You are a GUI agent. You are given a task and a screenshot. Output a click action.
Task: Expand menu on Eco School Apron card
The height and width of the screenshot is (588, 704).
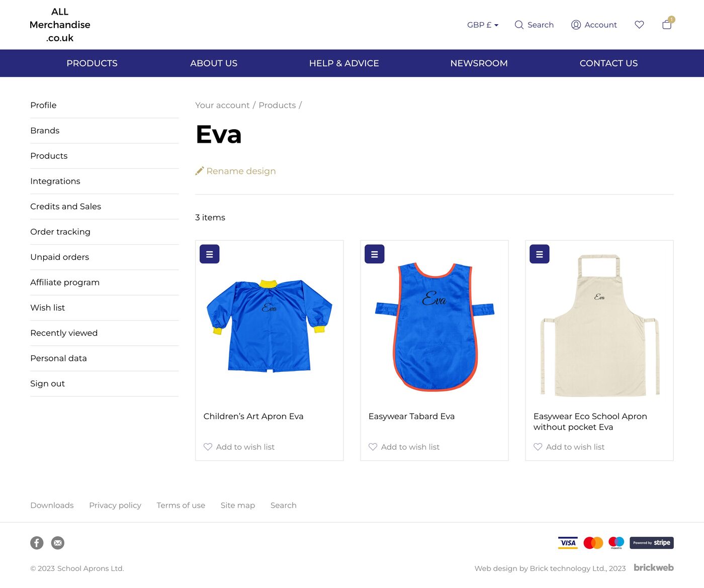(x=539, y=254)
